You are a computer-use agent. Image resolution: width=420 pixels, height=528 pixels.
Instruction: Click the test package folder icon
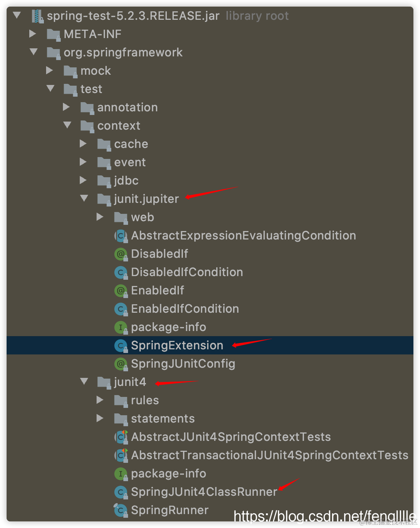[71, 90]
